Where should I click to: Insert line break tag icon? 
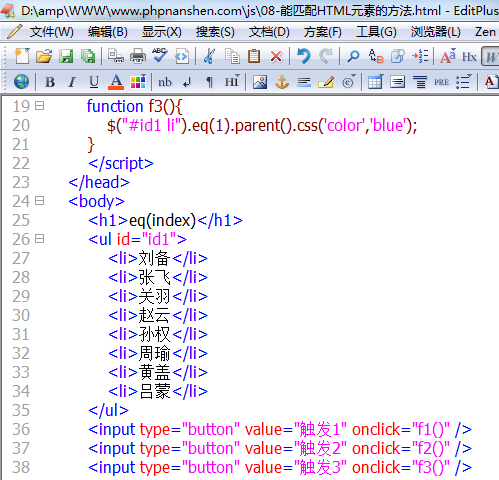click(x=187, y=82)
